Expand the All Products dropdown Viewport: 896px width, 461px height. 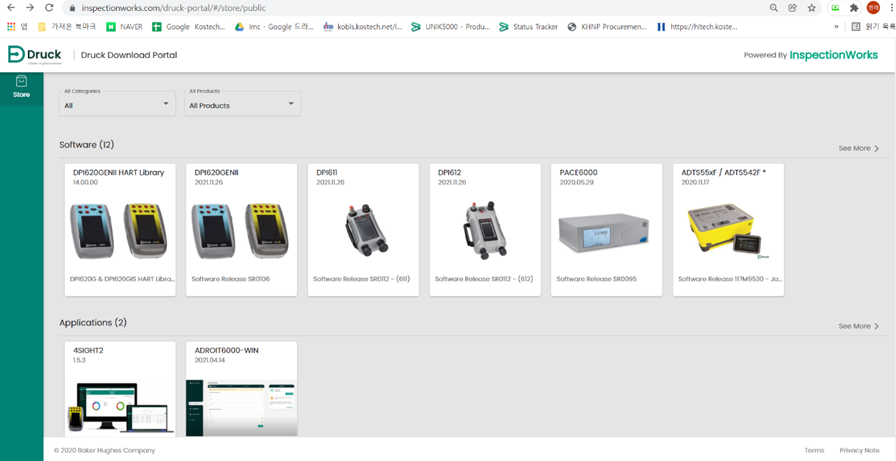tap(242, 104)
